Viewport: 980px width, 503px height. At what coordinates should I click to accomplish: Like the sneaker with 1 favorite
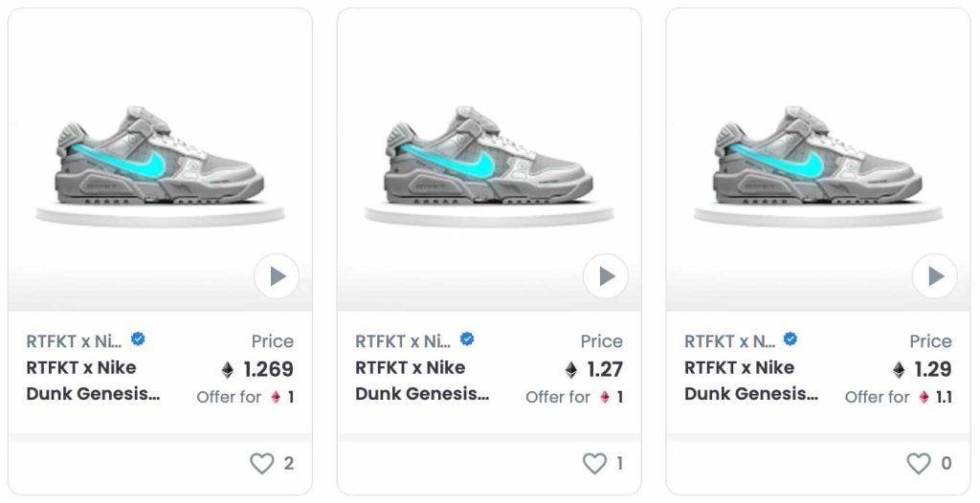click(594, 464)
